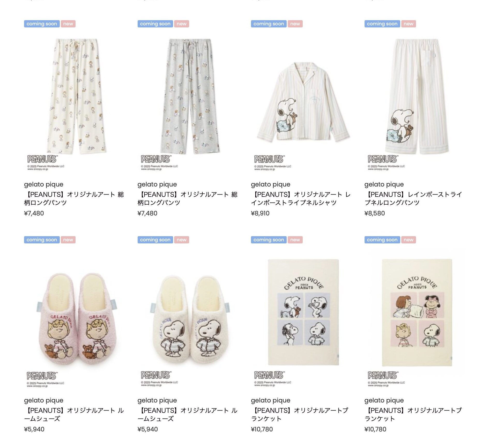View the rainbow stripe flannel long pants image

pyautogui.click(x=417, y=103)
